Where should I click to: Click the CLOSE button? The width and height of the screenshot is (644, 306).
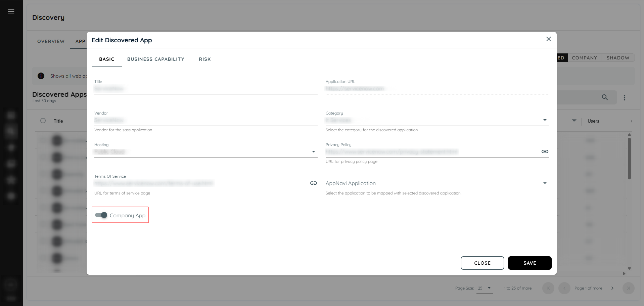(x=482, y=263)
